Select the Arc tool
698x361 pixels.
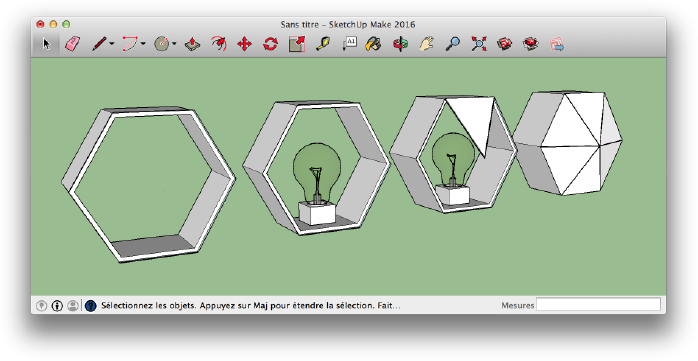[x=130, y=44]
